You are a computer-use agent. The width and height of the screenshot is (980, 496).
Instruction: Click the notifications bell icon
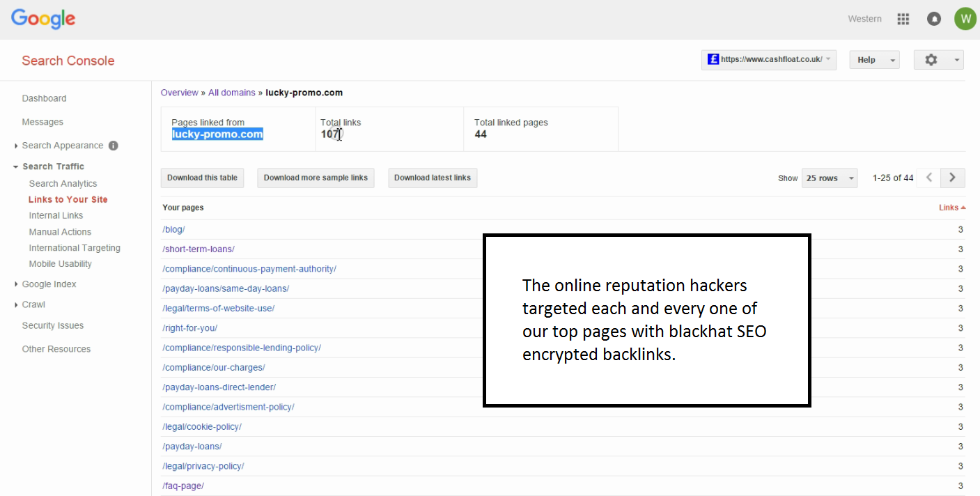[x=934, y=20]
